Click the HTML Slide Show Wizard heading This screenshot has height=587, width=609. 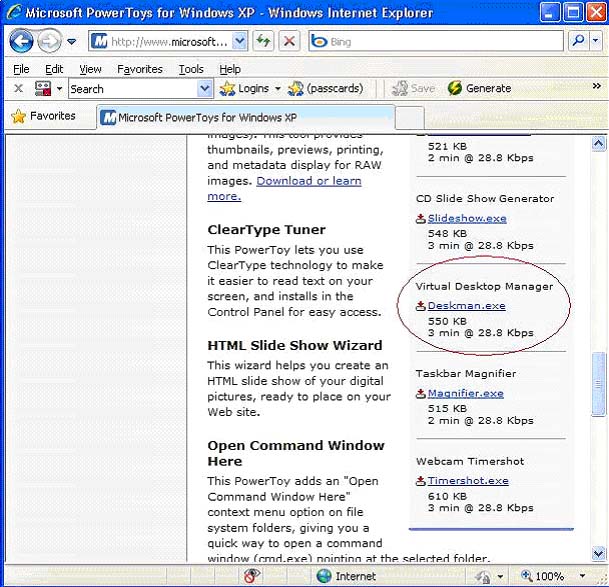[295, 345]
